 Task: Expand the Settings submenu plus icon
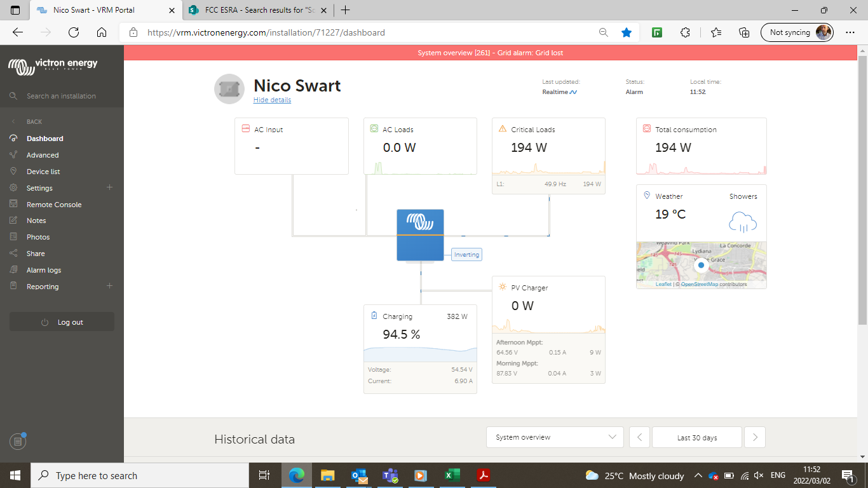pos(109,187)
